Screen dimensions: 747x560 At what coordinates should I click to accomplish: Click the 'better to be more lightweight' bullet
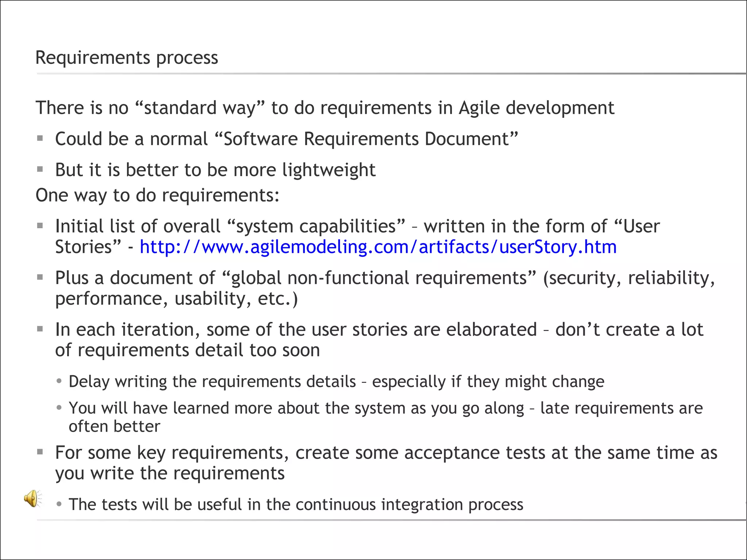(x=215, y=170)
